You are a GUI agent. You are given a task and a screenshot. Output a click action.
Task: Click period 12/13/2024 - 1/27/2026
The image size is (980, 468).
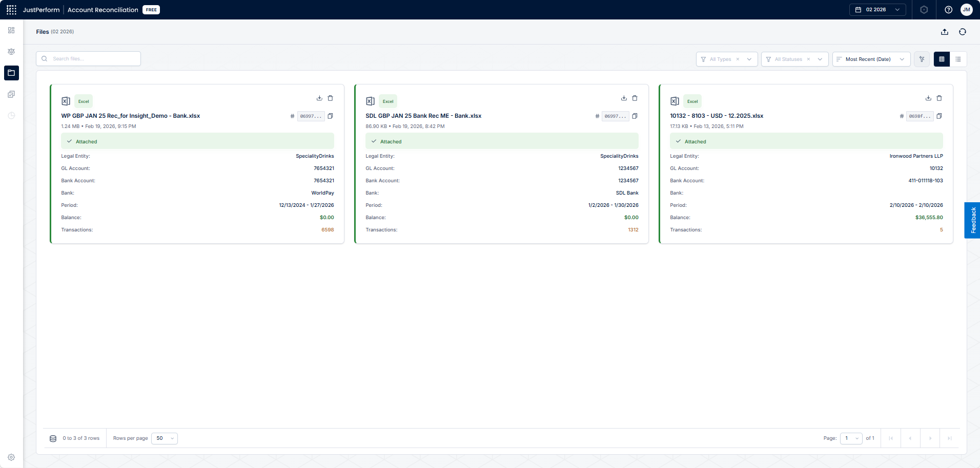point(307,205)
